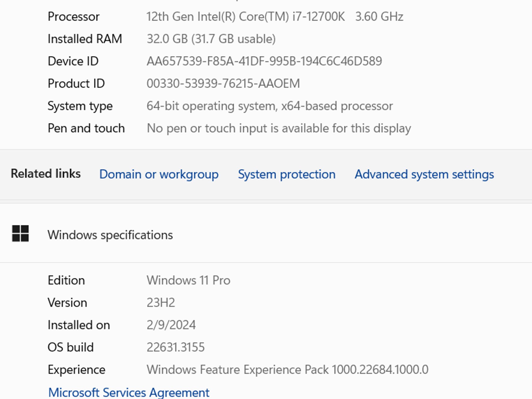
Task: Expand the Windows specifications section header
Action: click(266, 233)
